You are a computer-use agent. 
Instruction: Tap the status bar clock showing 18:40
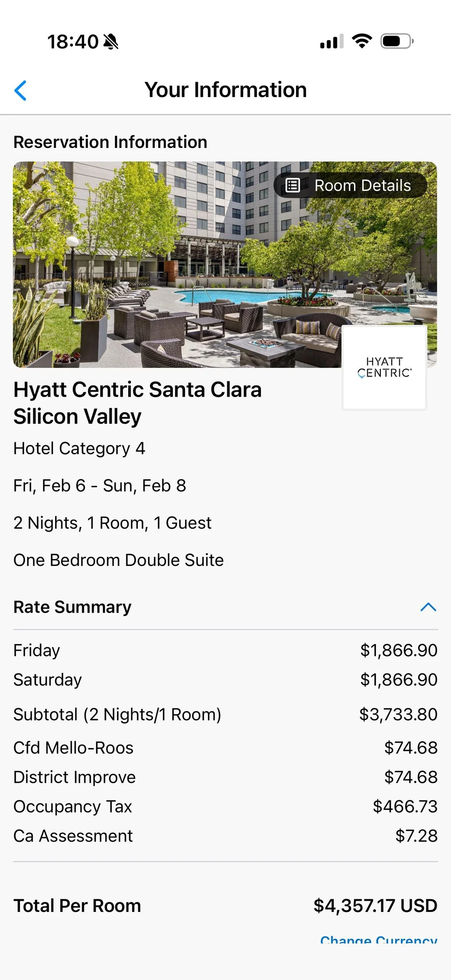73,42
